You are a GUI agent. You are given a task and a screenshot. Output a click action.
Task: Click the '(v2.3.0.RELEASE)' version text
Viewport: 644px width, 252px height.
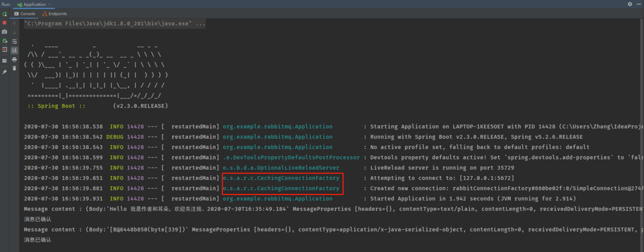[140, 106]
